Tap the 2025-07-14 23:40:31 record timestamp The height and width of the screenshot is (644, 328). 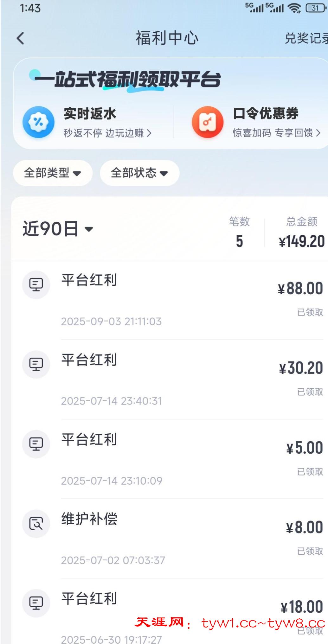point(112,401)
